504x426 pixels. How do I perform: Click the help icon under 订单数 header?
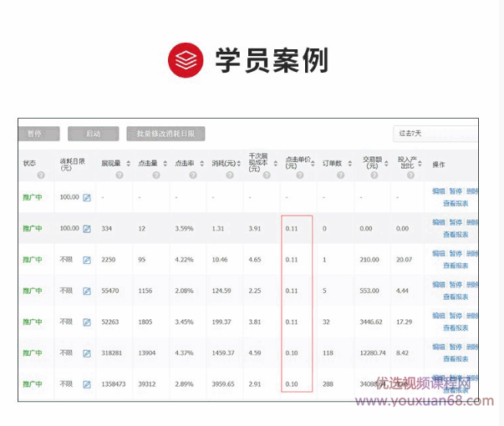coord(340,175)
